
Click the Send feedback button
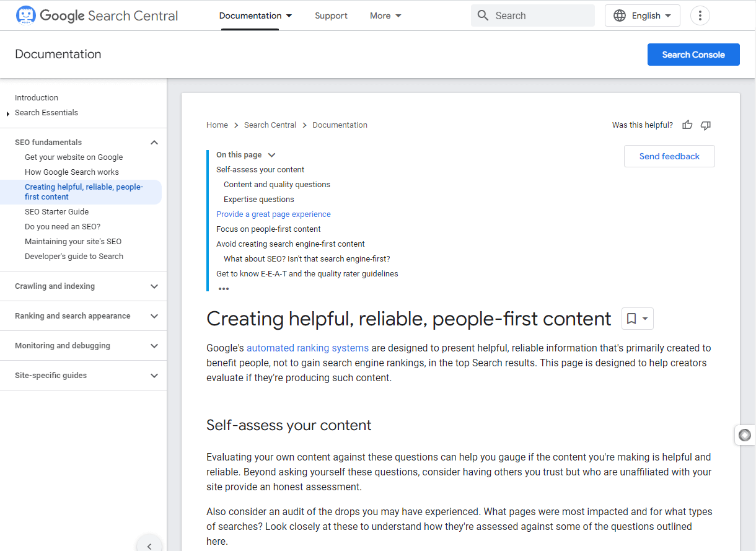point(669,156)
